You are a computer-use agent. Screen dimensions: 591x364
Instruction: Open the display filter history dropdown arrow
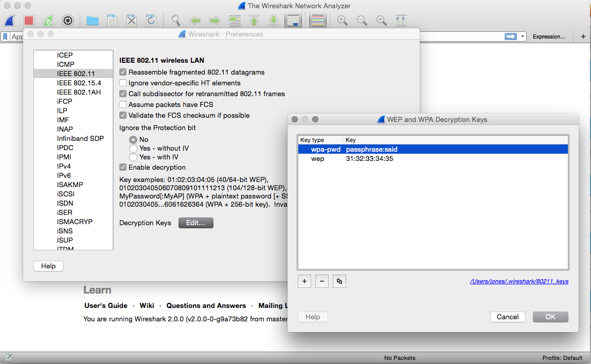[523, 37]
